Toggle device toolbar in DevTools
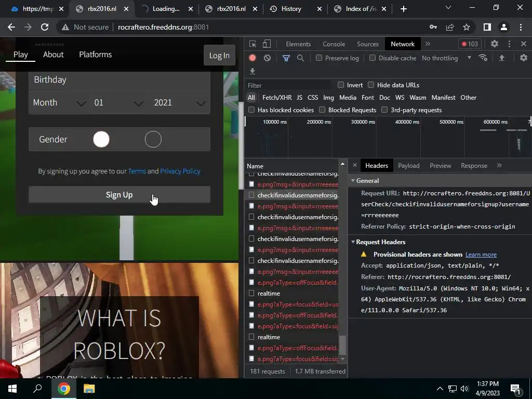This screenshot has width=532, height=399. click(267, 44)
